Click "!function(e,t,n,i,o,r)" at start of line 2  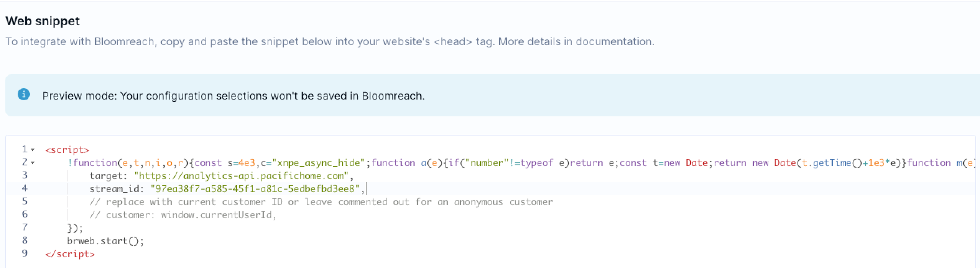click(x=128, y=163)
